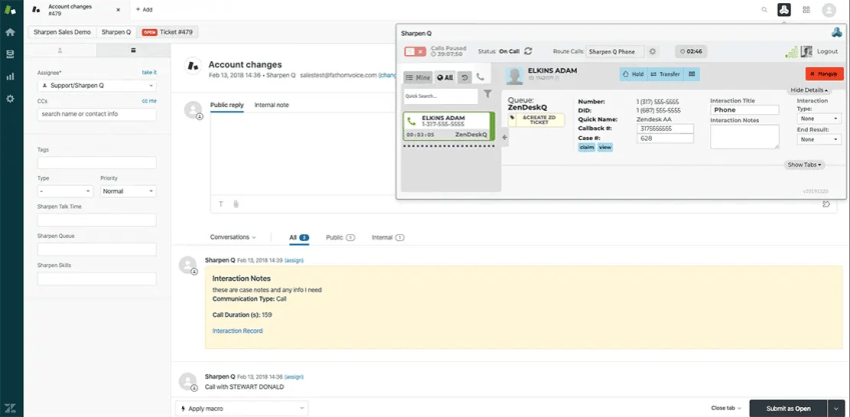The height and width of the screenshot is (417, 850).
Task: Open the Zendesk products grid icon
Action: 806,9
